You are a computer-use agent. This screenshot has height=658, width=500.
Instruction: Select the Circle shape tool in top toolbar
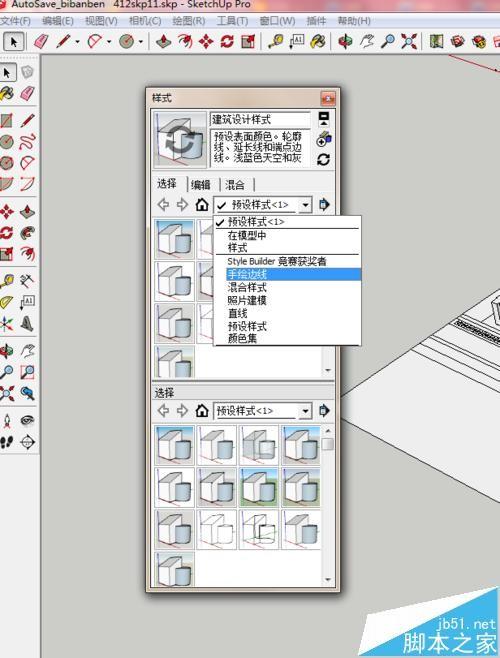coord(126,42)
